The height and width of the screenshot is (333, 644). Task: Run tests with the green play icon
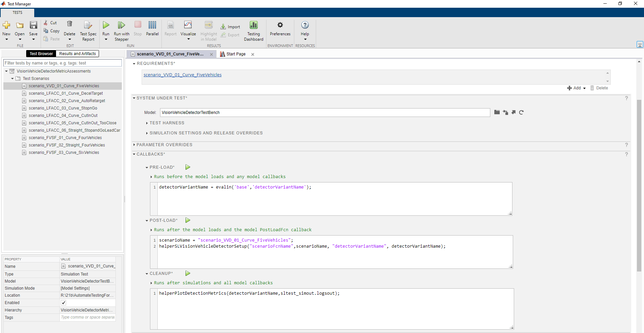click(x=106, y=25)
